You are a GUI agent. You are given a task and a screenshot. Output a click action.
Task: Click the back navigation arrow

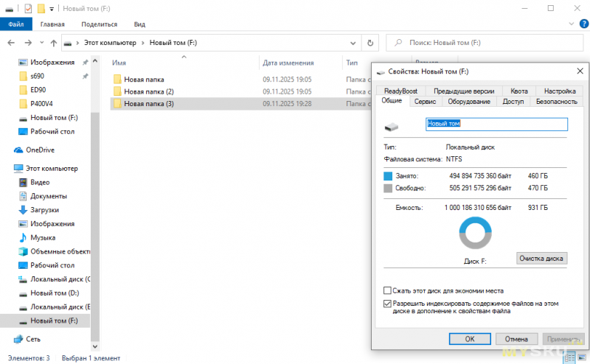tap(10, 43)
